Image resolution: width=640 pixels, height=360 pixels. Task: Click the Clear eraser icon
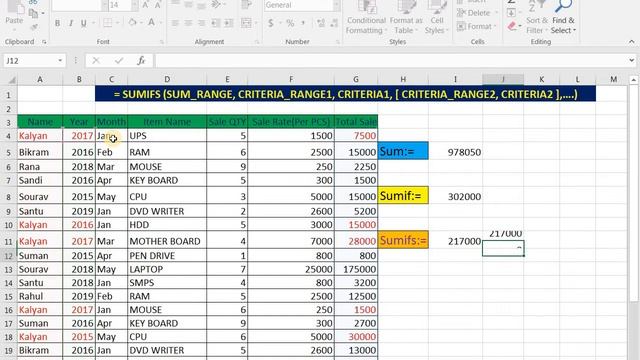(x=512, y=27)
